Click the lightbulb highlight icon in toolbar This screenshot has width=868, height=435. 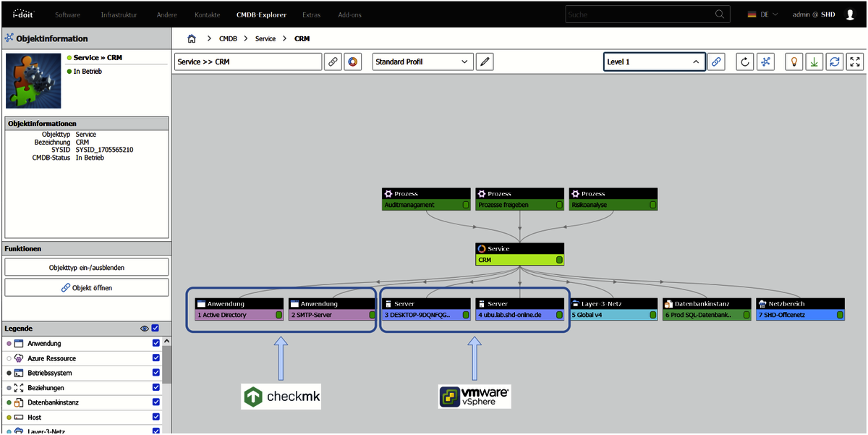793,62
